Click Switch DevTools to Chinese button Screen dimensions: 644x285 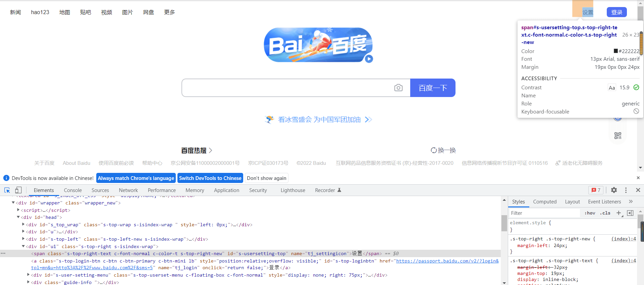pyautogui.click(x=210, y=178)
